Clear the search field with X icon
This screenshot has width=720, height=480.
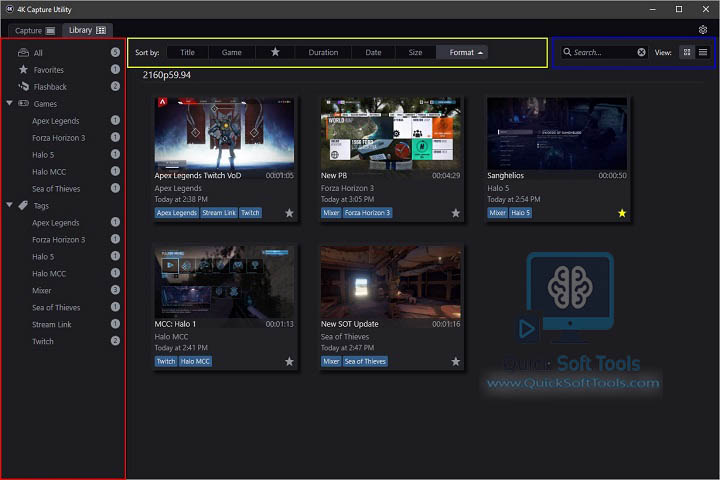[x=641, y=52]
